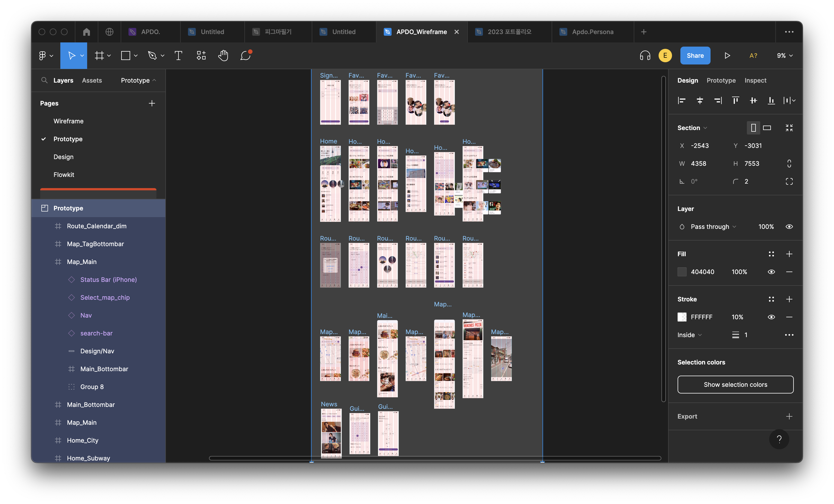Open the Inside stroke position dropdown
The image size is (834, 504).
coord(689,335)
